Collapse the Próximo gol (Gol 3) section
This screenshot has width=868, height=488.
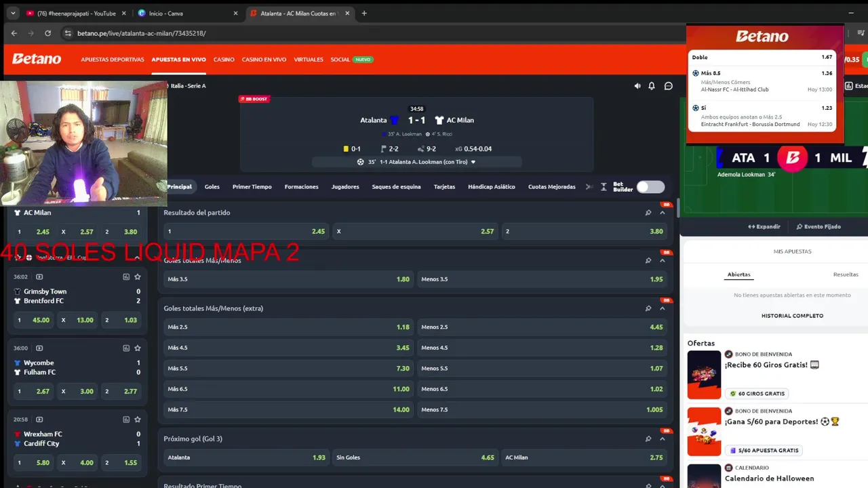[663, 439]
